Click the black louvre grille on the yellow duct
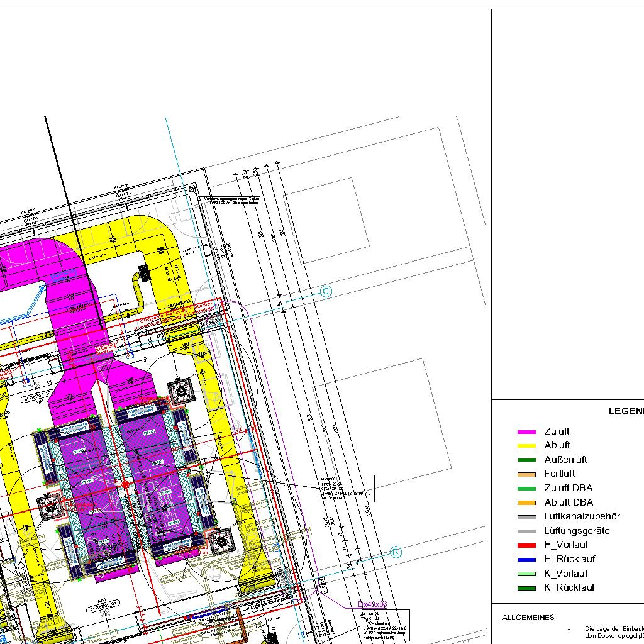 coord(144,273)
